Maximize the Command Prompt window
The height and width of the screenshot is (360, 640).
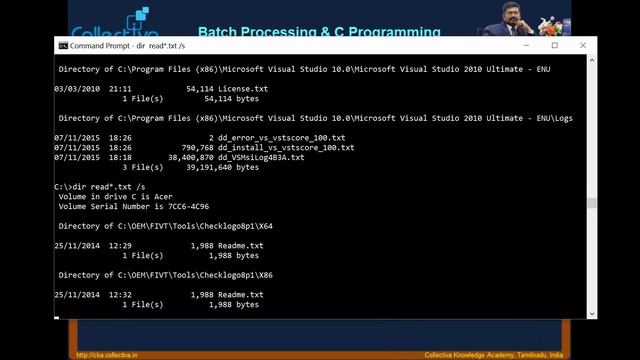554,45
